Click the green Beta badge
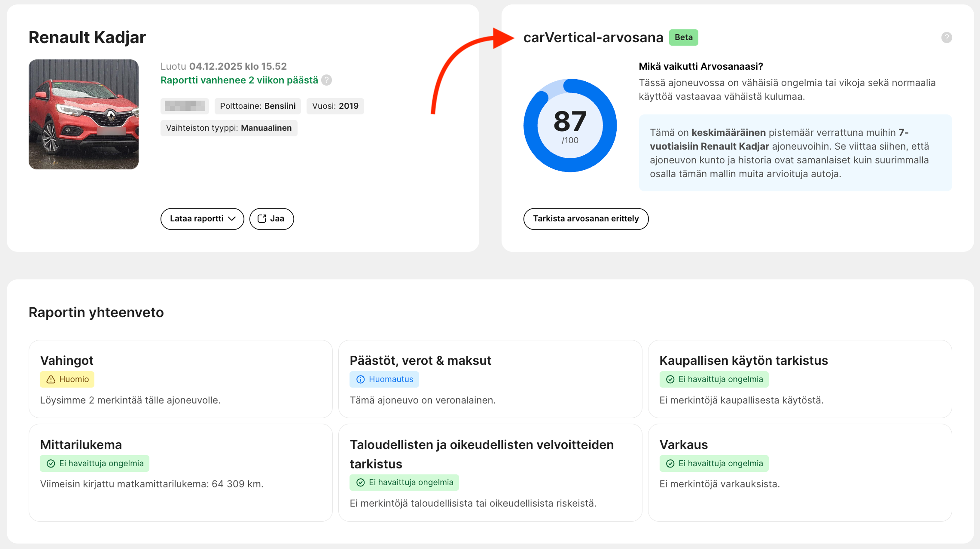This screenshot has height=549, width=980. [x=683, y=37]
